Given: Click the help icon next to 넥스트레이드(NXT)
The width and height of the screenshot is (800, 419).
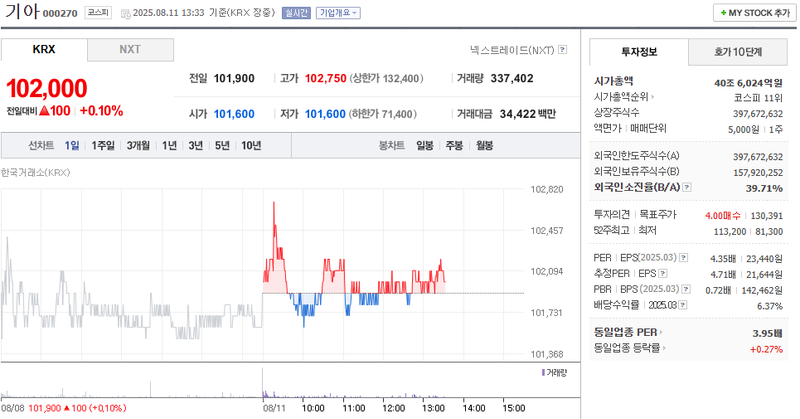Looking at the screenshot, I should tap(562, 50).
